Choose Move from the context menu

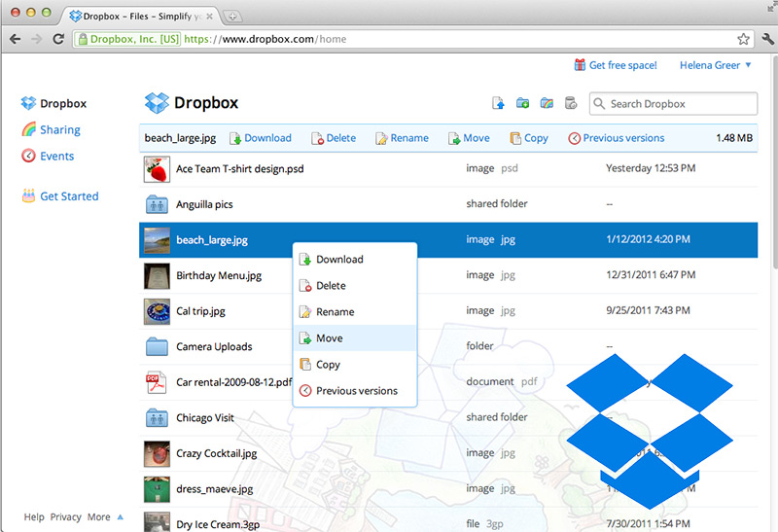[355, 337]
